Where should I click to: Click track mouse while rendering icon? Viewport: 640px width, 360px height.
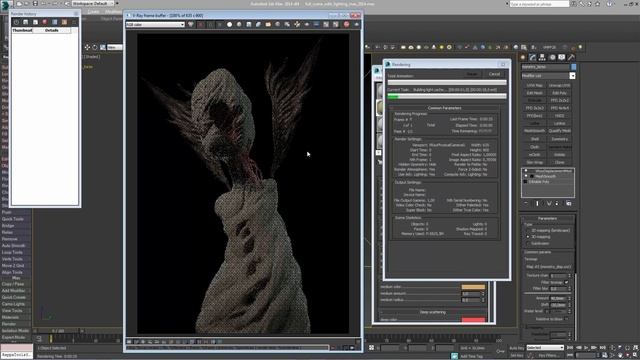[297, 24]
